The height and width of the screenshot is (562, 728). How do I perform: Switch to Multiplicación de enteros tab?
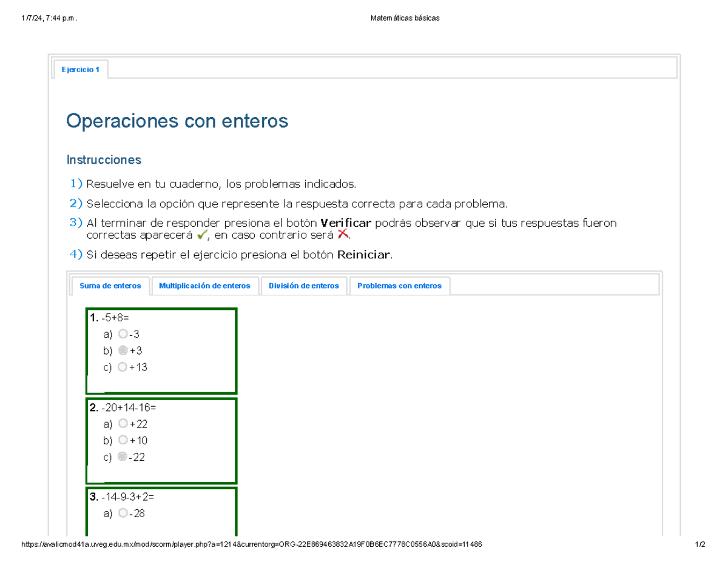point(204,286)
